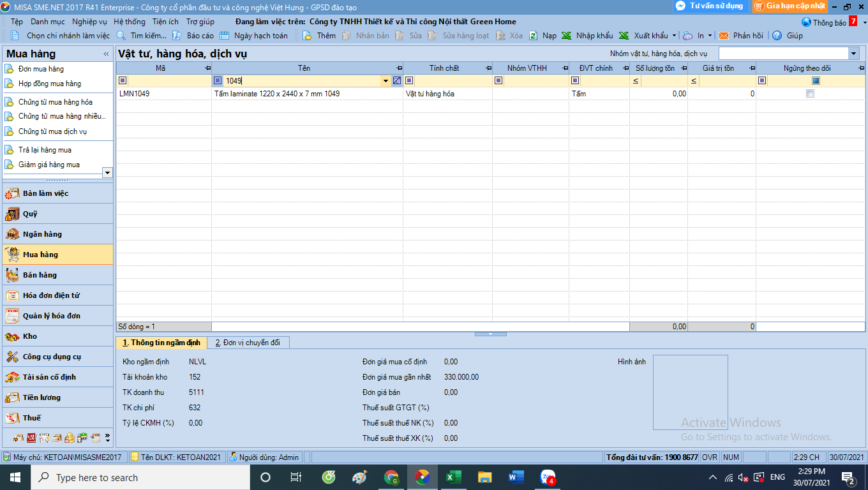Select the Thông tin ngầm định tab

tap(161, 343)
